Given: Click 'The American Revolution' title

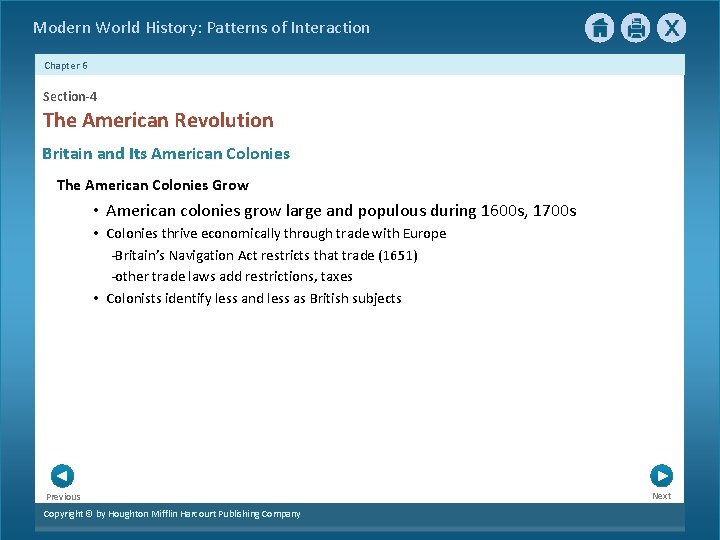Looking at the screenshot, I should (x=158, y=120).
